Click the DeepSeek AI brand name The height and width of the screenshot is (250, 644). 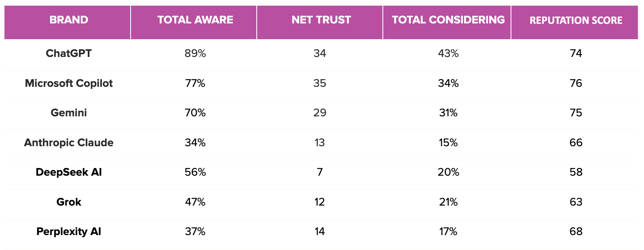click(69, 172)
